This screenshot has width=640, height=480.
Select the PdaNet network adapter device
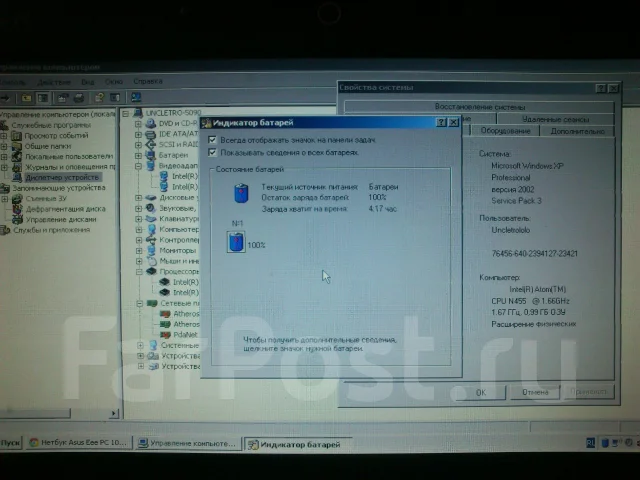[185, 335]
